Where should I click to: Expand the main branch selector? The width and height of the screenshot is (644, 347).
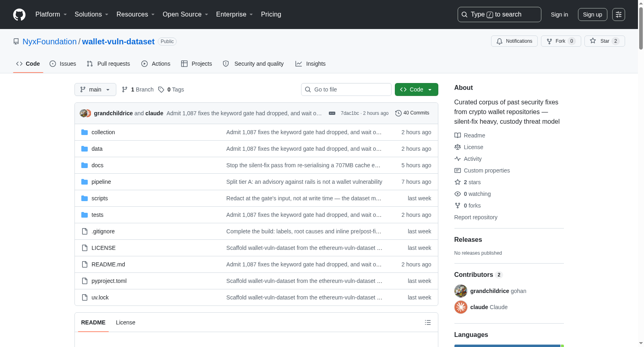coord(95,89)
